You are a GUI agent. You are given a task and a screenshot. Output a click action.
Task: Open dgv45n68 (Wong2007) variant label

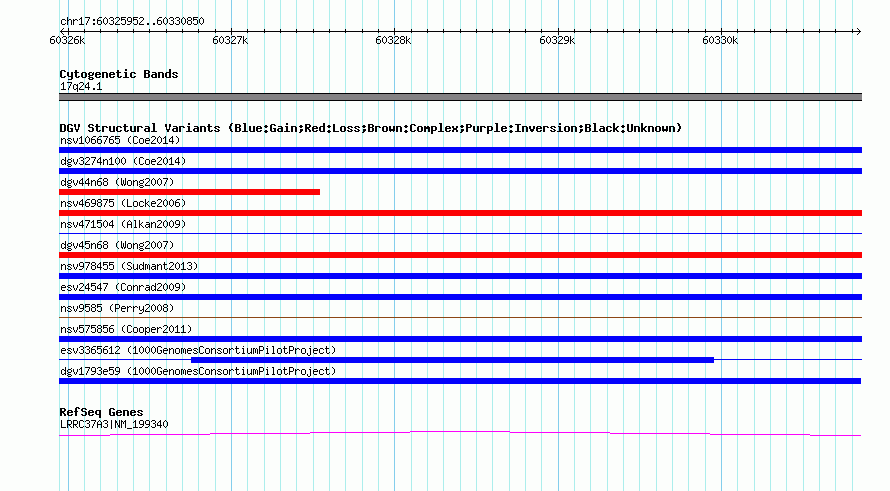click(x=117, y=245)
